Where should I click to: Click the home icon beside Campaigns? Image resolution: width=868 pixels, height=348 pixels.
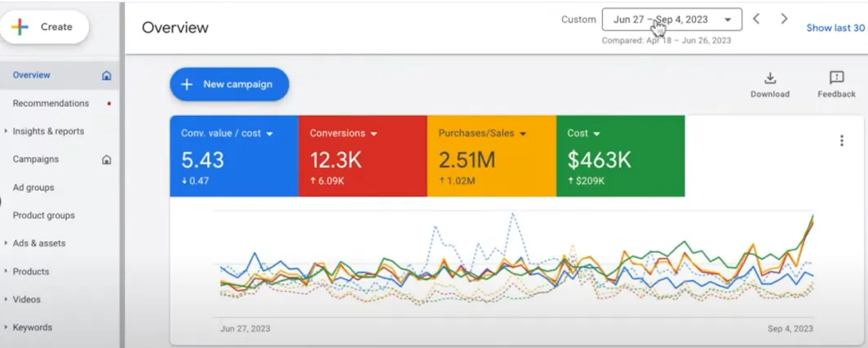(x=106, y=160)
